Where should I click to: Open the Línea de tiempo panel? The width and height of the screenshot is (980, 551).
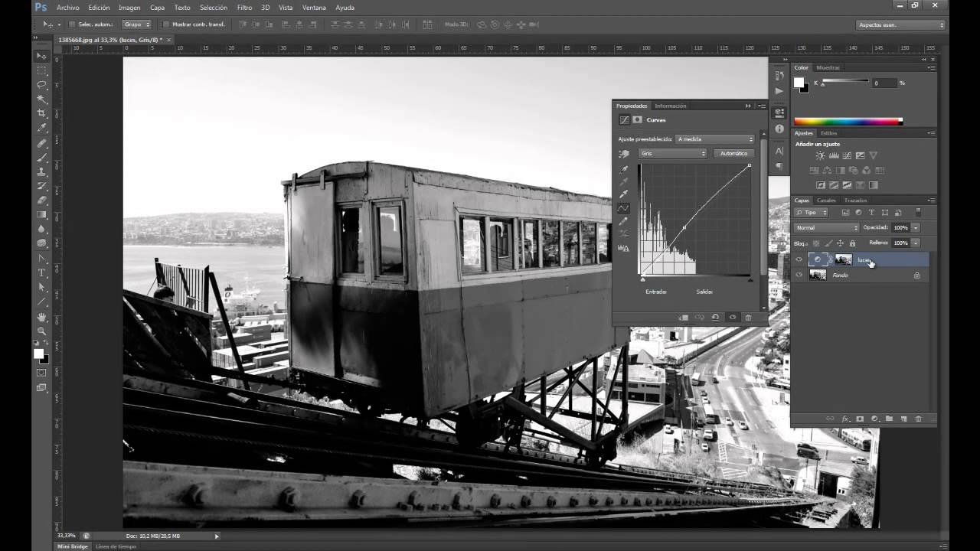point(116,546)
